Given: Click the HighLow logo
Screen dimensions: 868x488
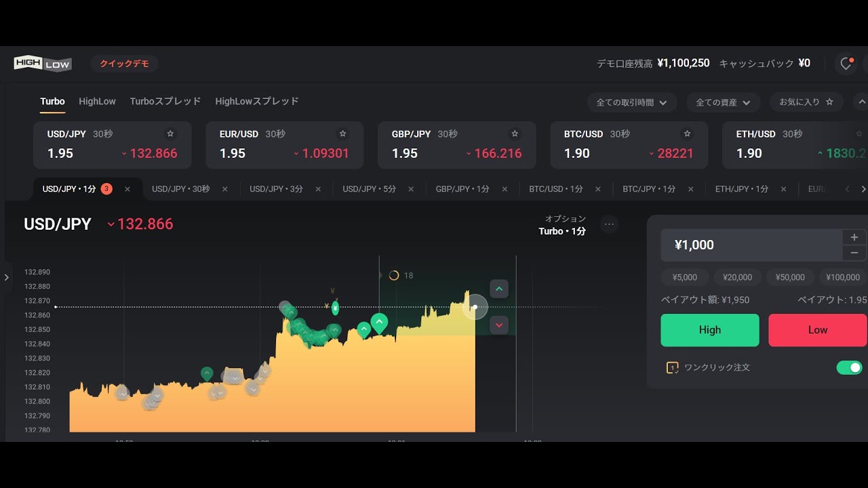Looking at the screenshot, I should (x=43, y=64).
